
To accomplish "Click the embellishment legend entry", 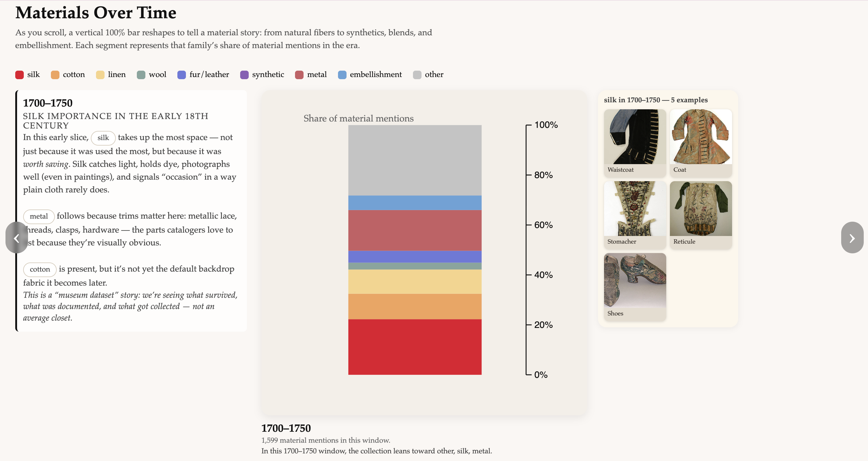I will pos(370,75).
